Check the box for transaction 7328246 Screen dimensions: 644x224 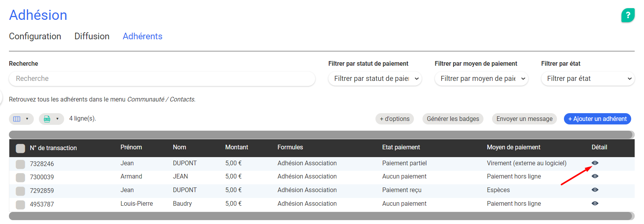click(x=20, y=164)
